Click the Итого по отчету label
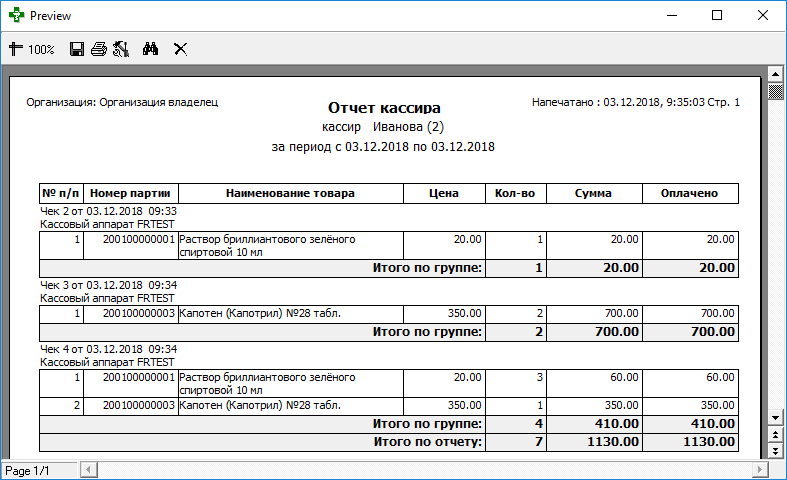 (x=428, y=442)
